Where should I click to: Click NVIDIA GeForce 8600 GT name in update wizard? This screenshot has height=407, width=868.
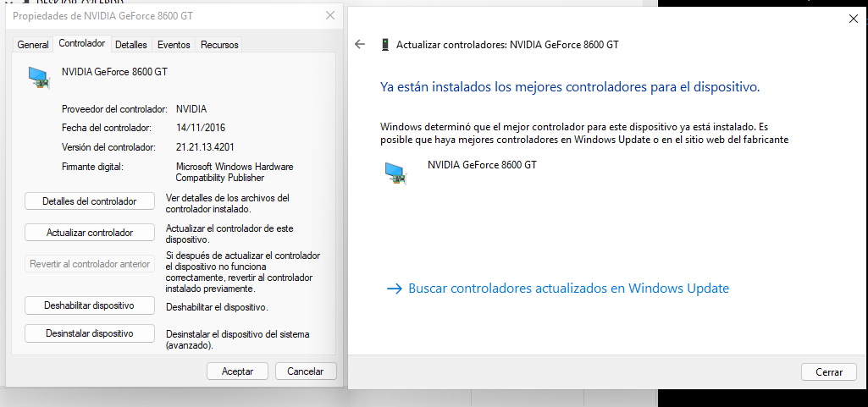tap(482, 164)
